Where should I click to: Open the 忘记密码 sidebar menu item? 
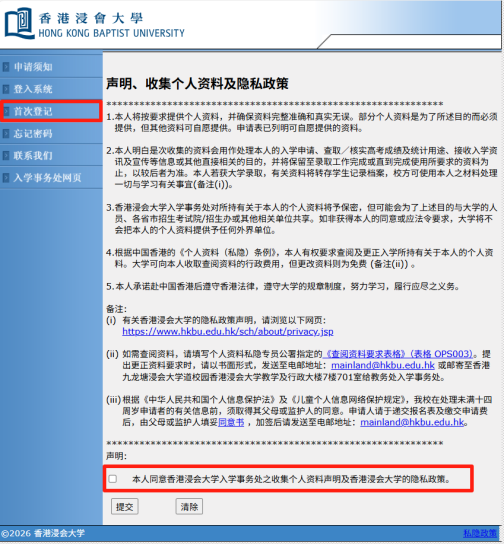pos(33,133)
